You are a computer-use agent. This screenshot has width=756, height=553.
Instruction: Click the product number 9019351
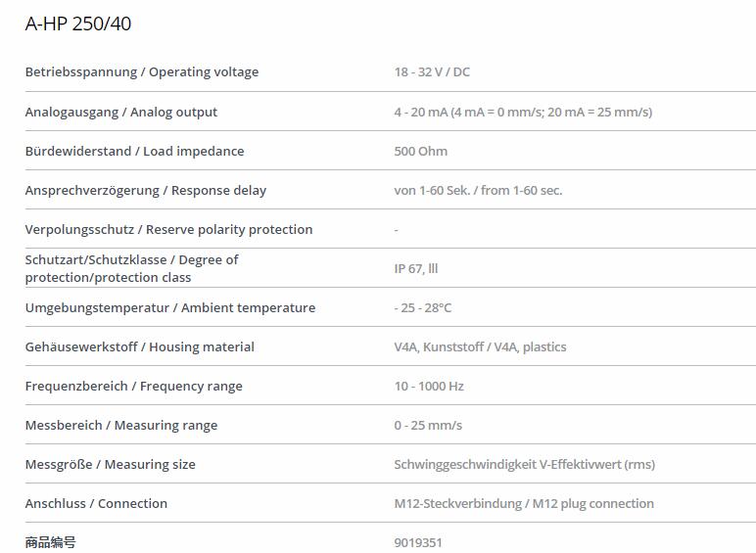418,543
